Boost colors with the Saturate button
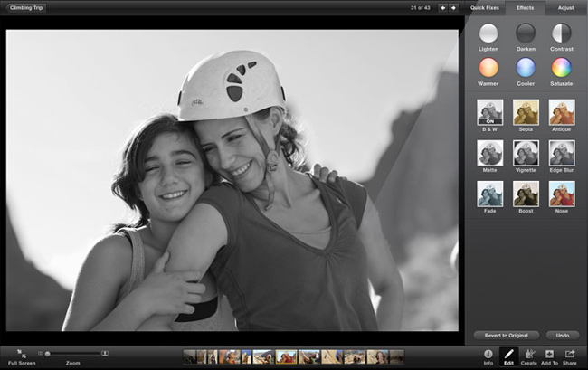 pyautogui.click(x=562, y=68)
